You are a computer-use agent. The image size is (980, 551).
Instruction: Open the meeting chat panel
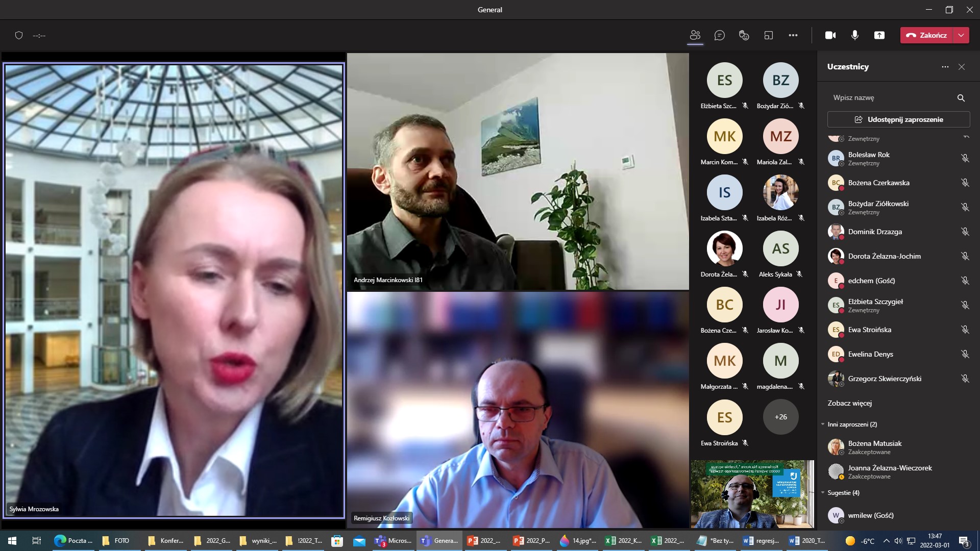pyautogui.click(x=720, y=35)
